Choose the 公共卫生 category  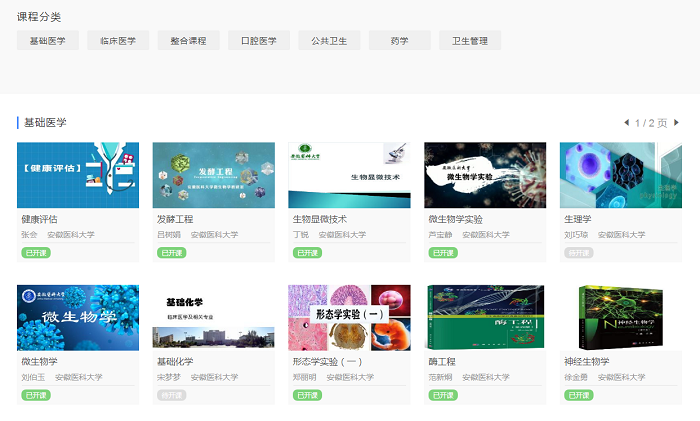(329, 41)
